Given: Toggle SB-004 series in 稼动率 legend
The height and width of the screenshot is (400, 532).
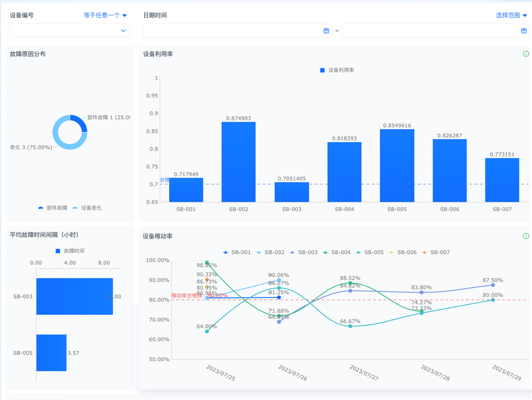Looking at the screenshot, I should [336, 252].
